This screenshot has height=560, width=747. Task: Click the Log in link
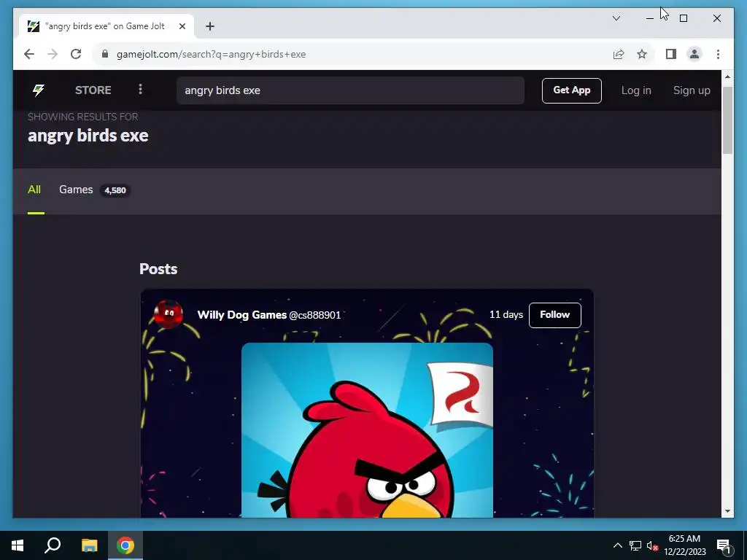coord(636,90)
